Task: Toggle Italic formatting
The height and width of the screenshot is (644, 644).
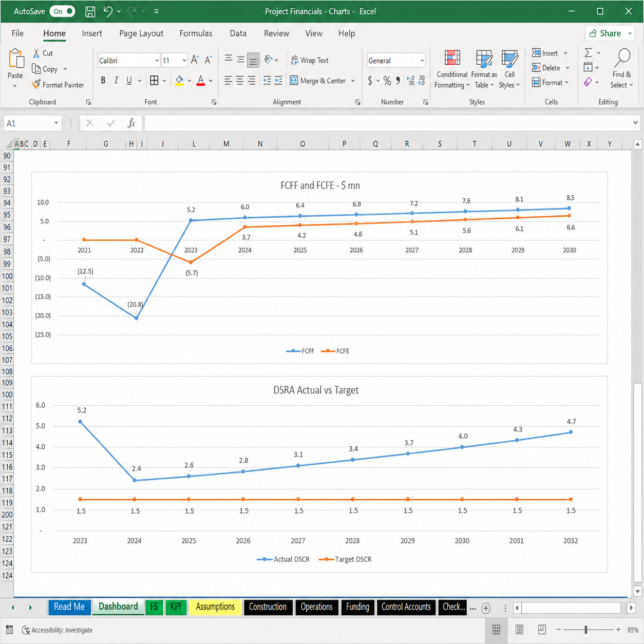Action: click(x=116, y=81)
